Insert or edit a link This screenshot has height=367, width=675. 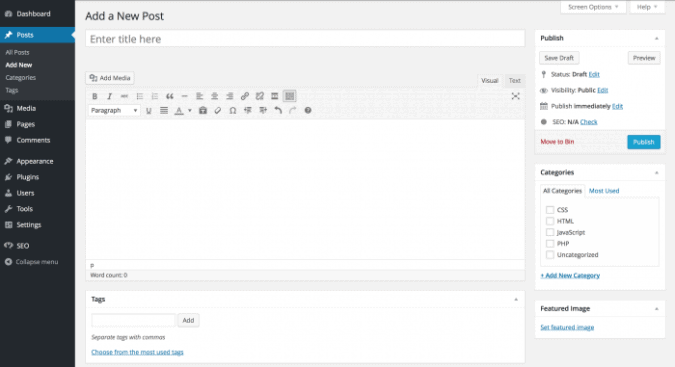coord(245,96)
